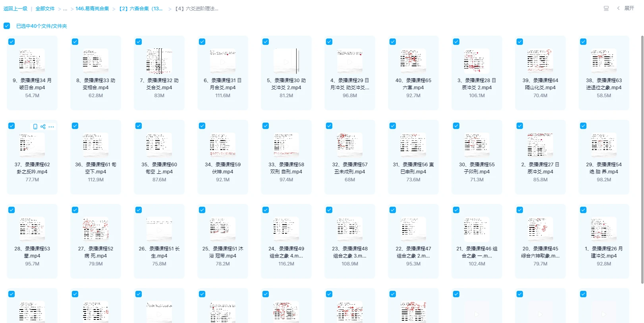Click the 116.2M size of 录播课程49
This screenshot has height=323, width=644.
(286, 264)
